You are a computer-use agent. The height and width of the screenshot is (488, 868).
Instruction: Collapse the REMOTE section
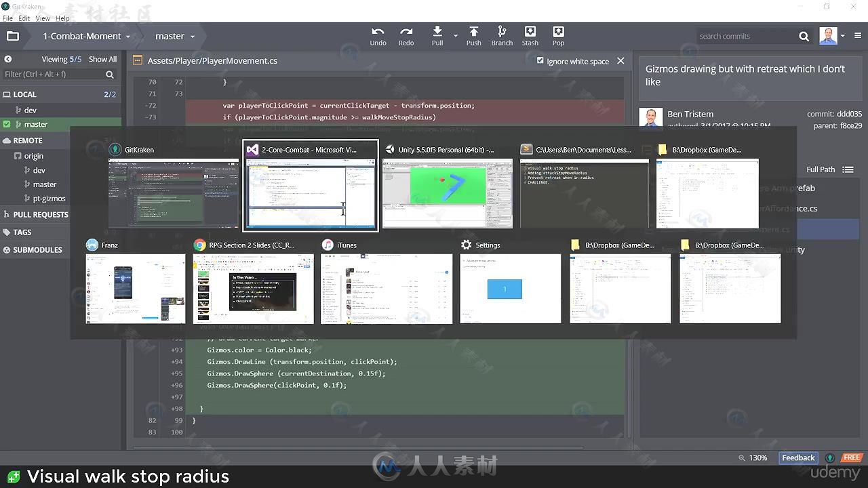pyautogui.click(x=22, y=140)
